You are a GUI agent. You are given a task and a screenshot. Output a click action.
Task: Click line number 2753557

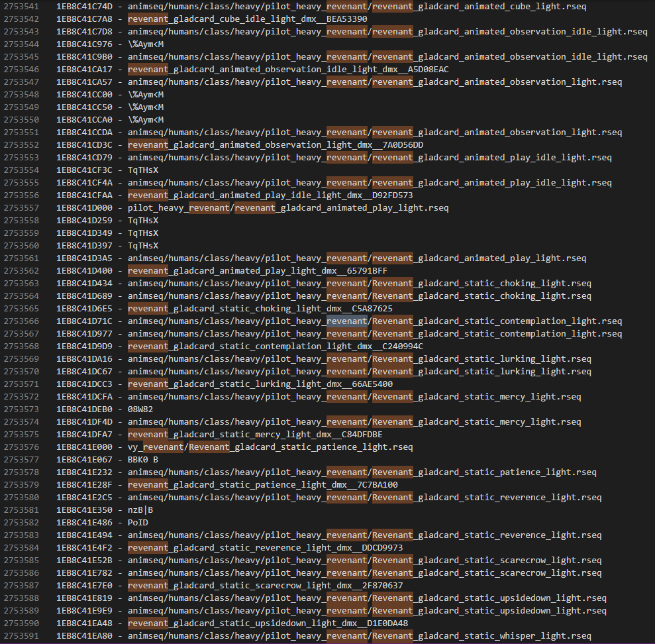click(21, 208)
